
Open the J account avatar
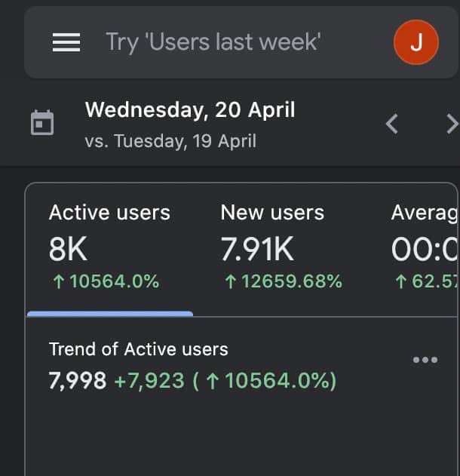[416, 42]
